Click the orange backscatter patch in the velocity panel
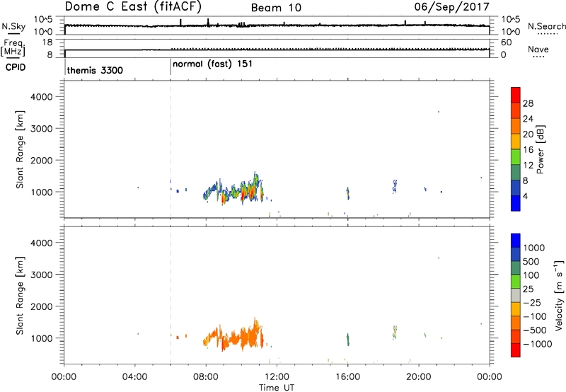566x392 pixels. click(x=234, y=335)
